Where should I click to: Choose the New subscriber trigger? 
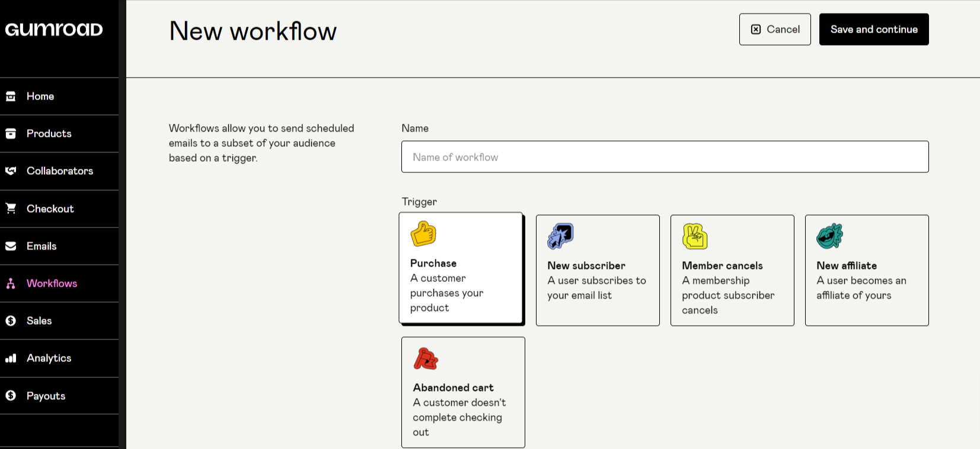[597, 270]
